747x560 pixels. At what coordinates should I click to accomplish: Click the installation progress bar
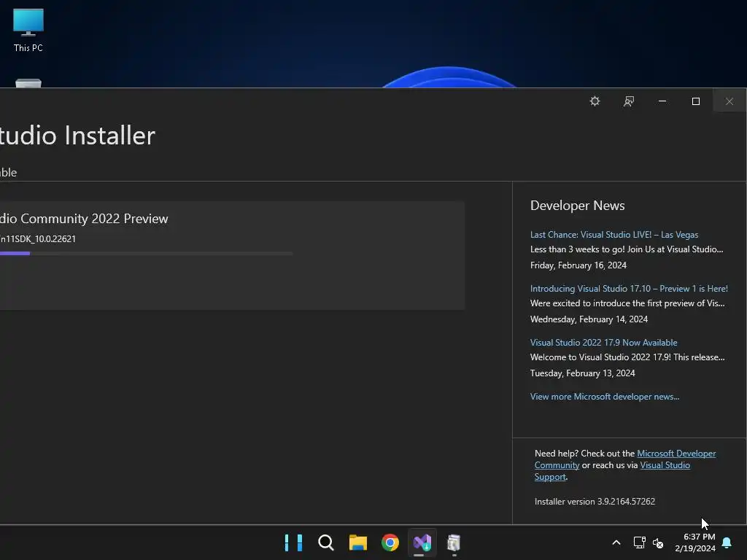[x=146, y=253]
